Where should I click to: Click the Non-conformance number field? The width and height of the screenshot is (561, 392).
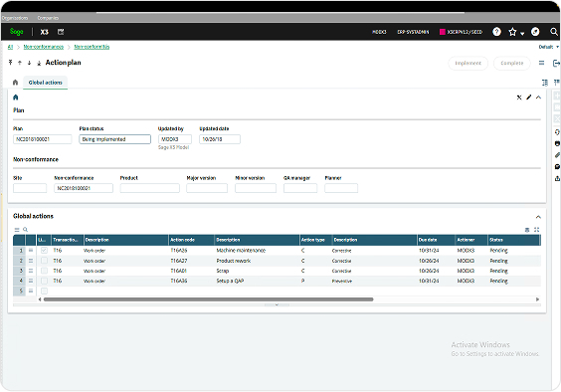(84, 188)
